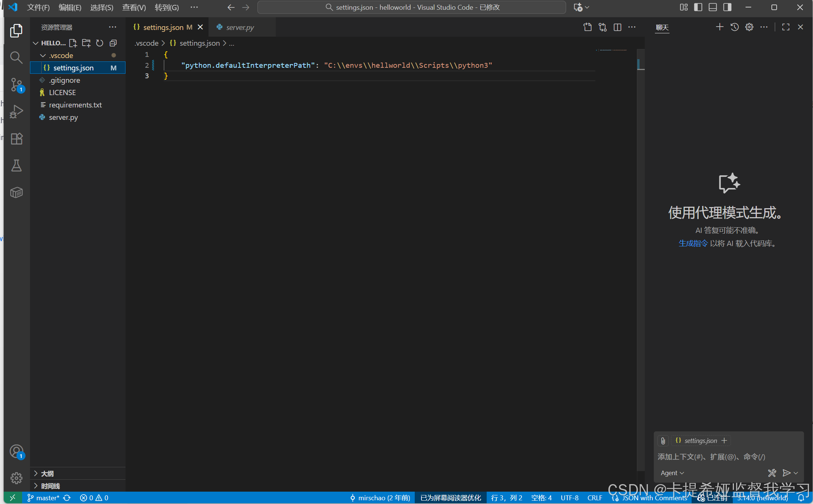Refresh the explorer file tree
Screen dimensions: 813x504
click(100, 43)
